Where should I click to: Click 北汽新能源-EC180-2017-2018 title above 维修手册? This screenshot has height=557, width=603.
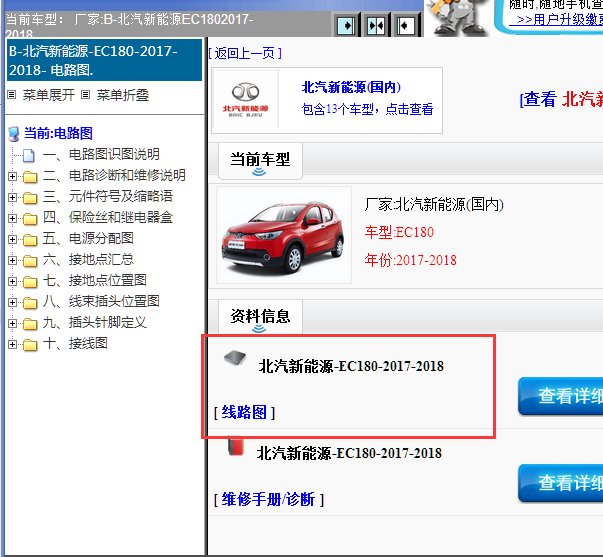click(349, 453)
